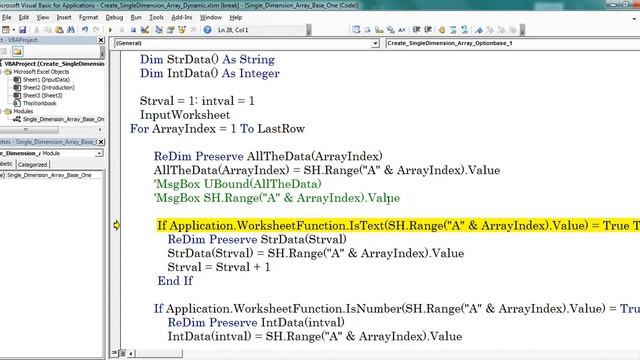Open the Tools menu
The height and width of the screenshot is (360, 640).
156,18
